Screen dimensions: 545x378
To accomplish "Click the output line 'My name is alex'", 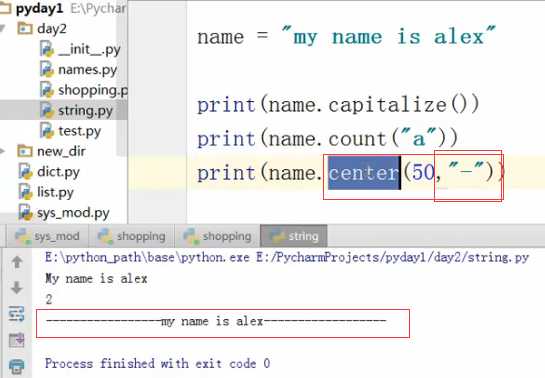I will tap(96, 279).
